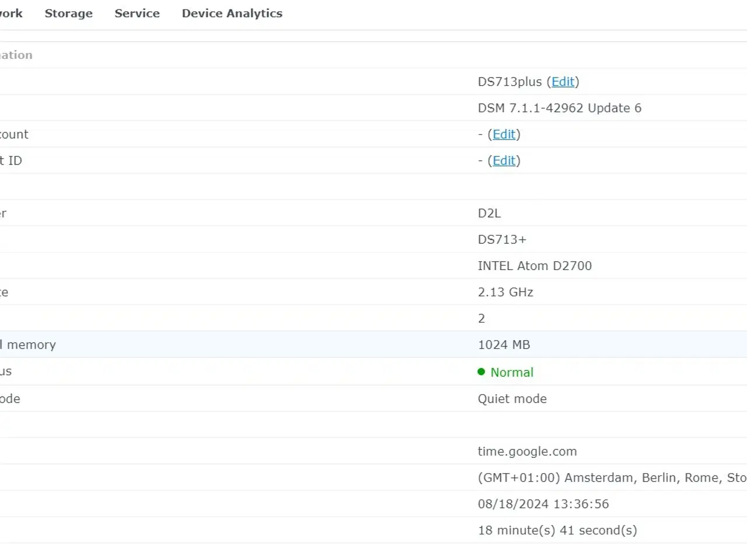Select the DS713plus server name text

click(x=510, y=82)
